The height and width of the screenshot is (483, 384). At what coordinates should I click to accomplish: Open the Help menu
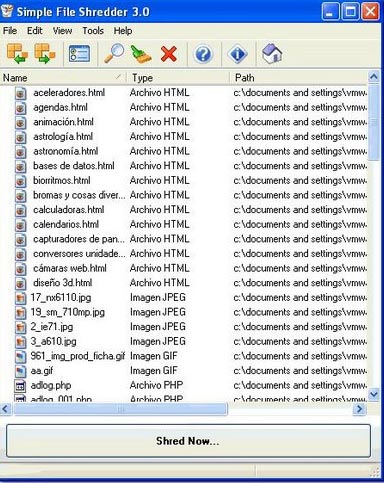pos(123,31)
